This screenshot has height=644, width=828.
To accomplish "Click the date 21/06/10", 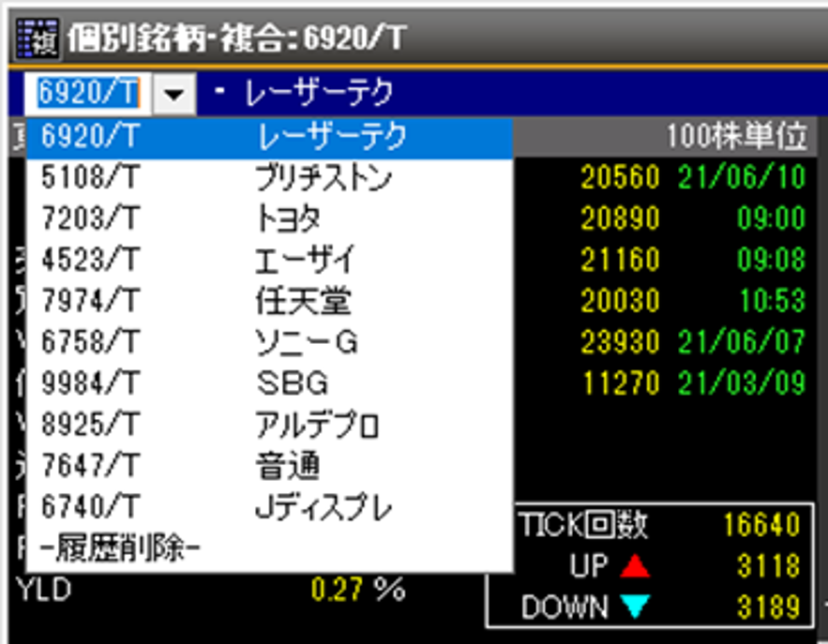I will [742, 177].
